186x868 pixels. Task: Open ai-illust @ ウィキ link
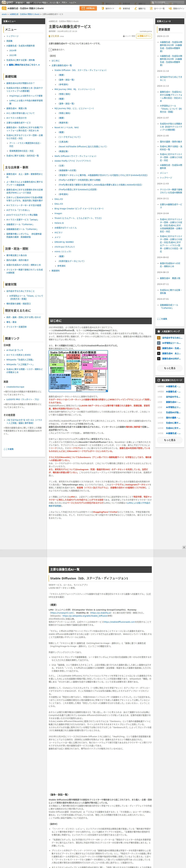(15, 350)
